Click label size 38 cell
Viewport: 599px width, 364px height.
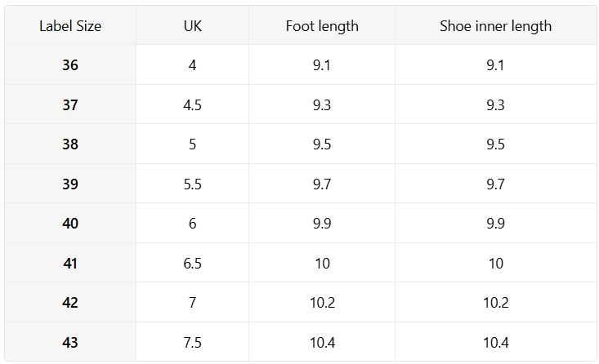[x=70, y=144]
